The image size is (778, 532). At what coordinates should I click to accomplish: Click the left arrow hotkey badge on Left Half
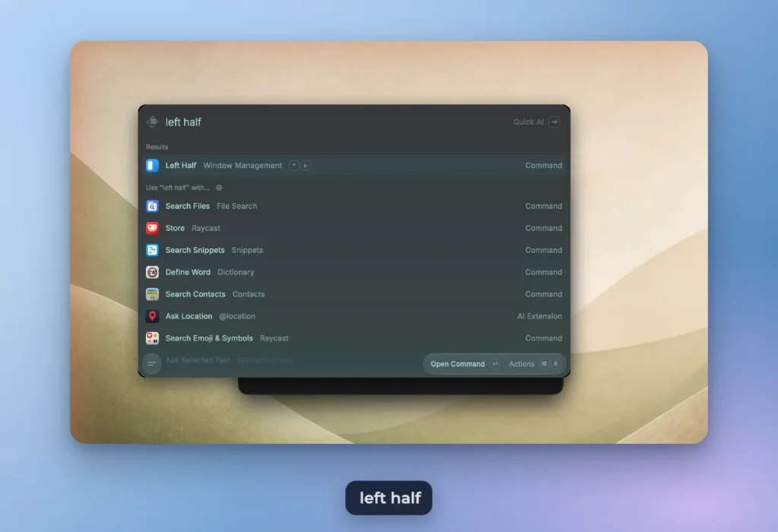306,165
